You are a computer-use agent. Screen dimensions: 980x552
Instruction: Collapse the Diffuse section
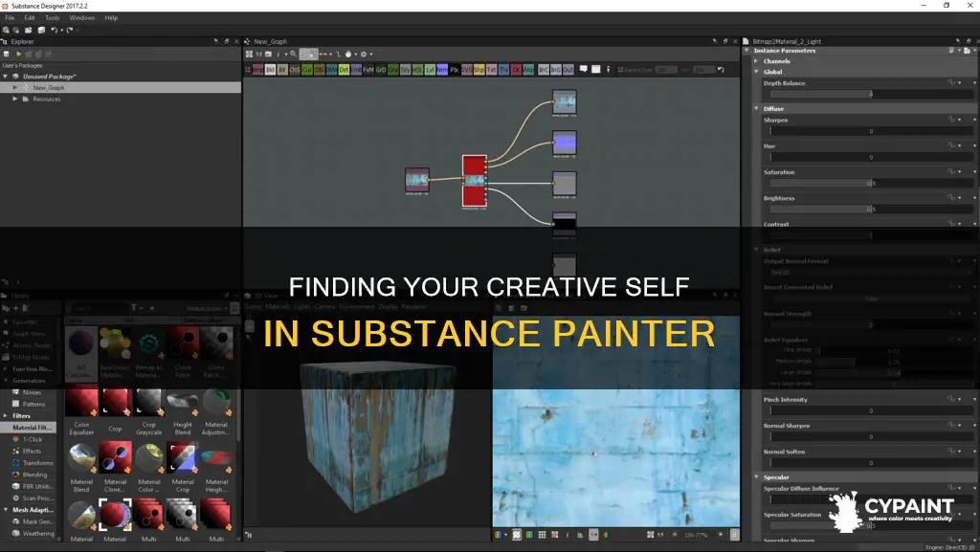point(756,108)
